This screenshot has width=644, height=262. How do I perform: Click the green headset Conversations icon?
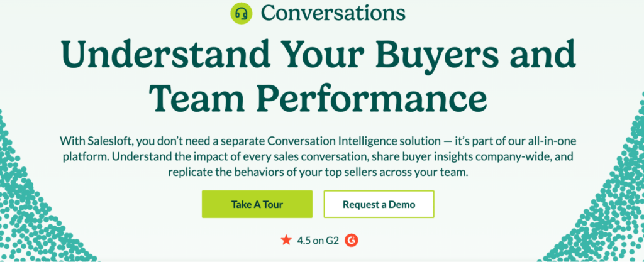(241, 14)
